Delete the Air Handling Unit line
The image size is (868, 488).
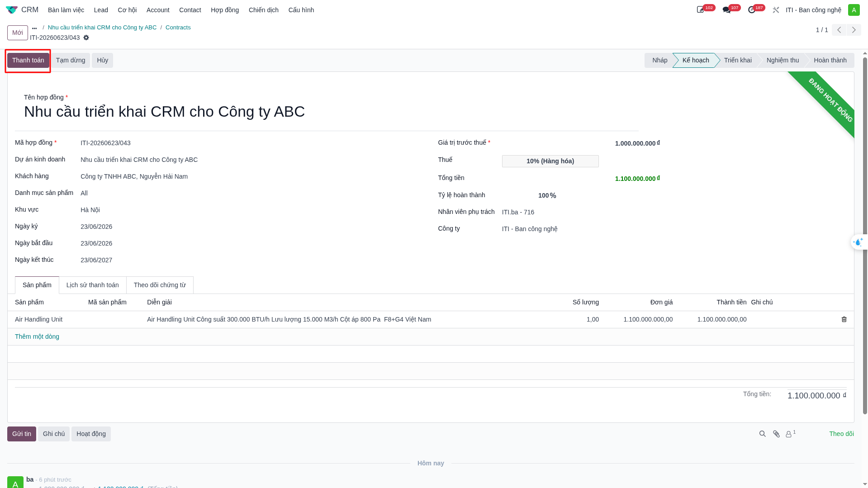point(844,319)
